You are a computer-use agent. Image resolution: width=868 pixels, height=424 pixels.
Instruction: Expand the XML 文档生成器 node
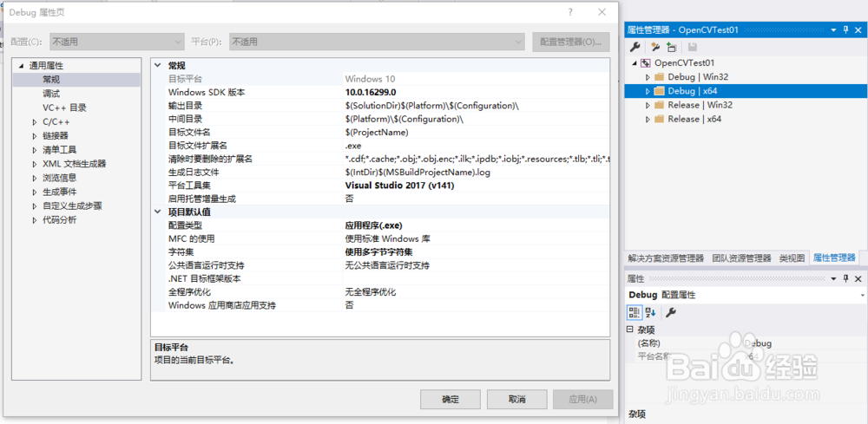click(x=35, y=164)
